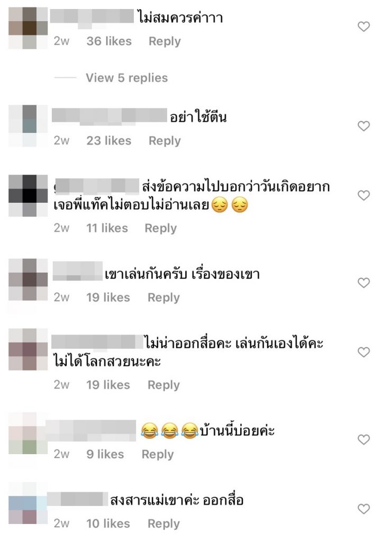The width and height of the screenshot is (392, 542).
Task: Open avatar of the last commenter
Action: pyautogui.click(x=28, y=503)
